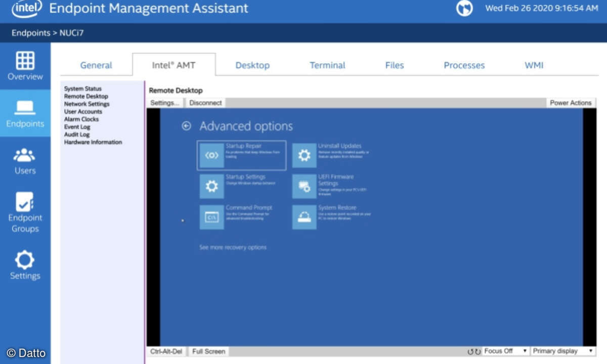Click the back arrow beside Advanced options
Viewport: 607px width, 364px height.
186,126
